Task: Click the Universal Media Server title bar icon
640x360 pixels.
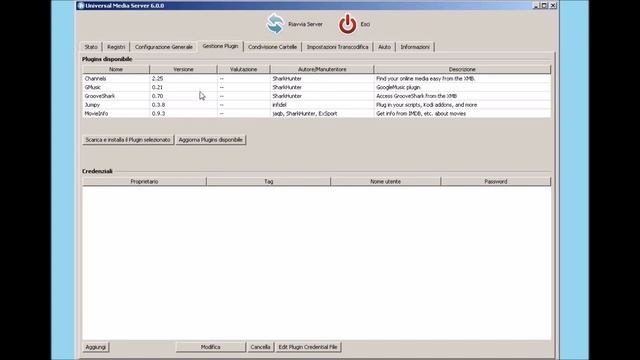Action: (x=81, y=6)
